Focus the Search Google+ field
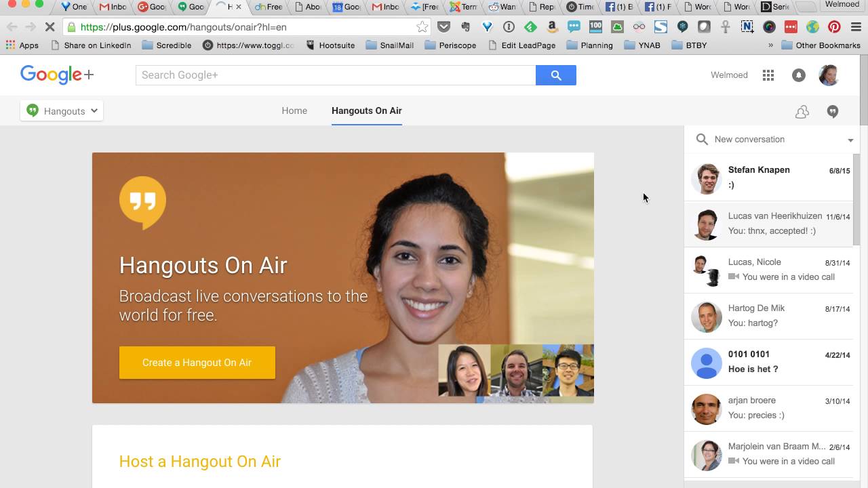868x488 pixels. (x=336, y=75)
